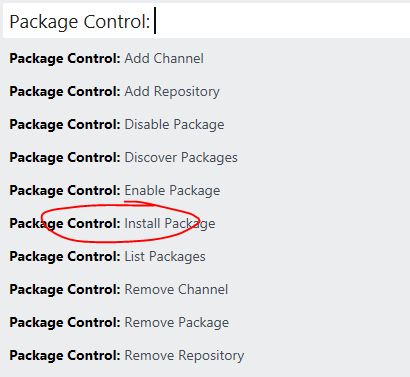Click the 'Discover Packages' text label
Image resolution: width=410 pixels, height=377 pixels.
click(x=181, y=158)
